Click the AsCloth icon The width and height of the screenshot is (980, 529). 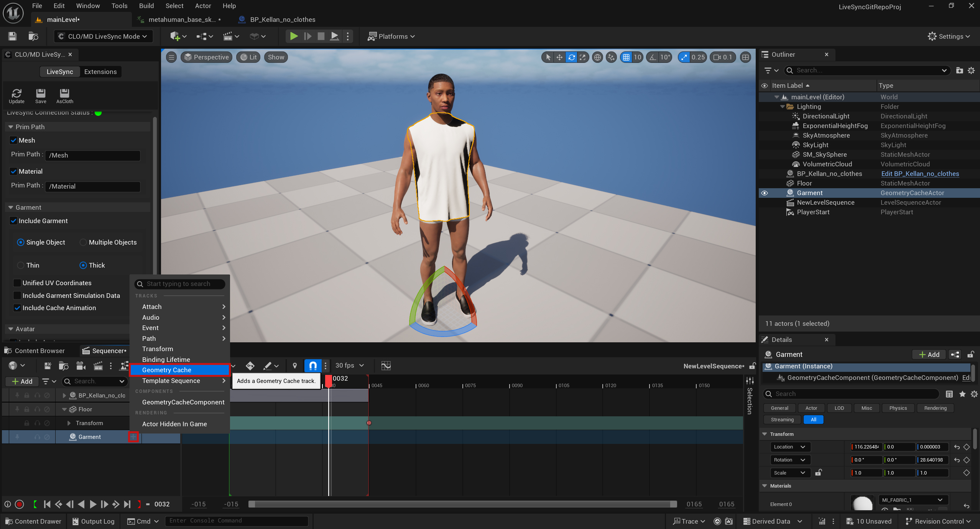coord(64,96)
